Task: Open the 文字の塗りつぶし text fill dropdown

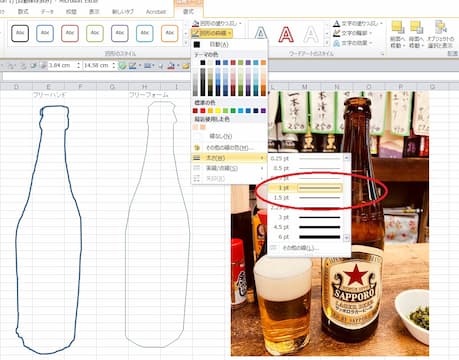Action: coord(358,23)
